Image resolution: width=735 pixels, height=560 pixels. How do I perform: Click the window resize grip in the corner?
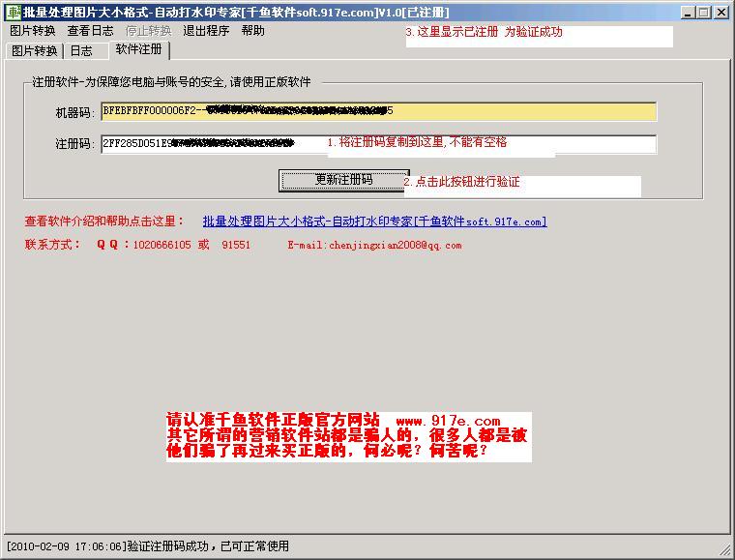[726, 551]
